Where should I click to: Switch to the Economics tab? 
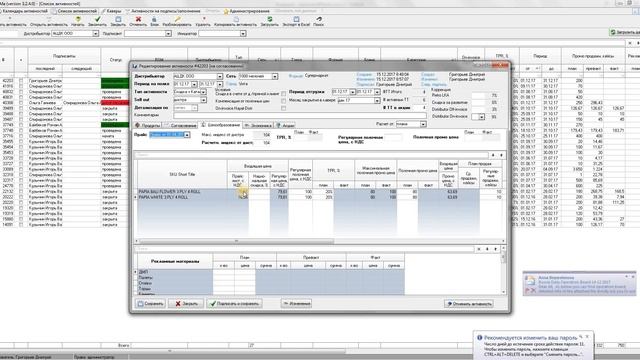click(258, 125)
